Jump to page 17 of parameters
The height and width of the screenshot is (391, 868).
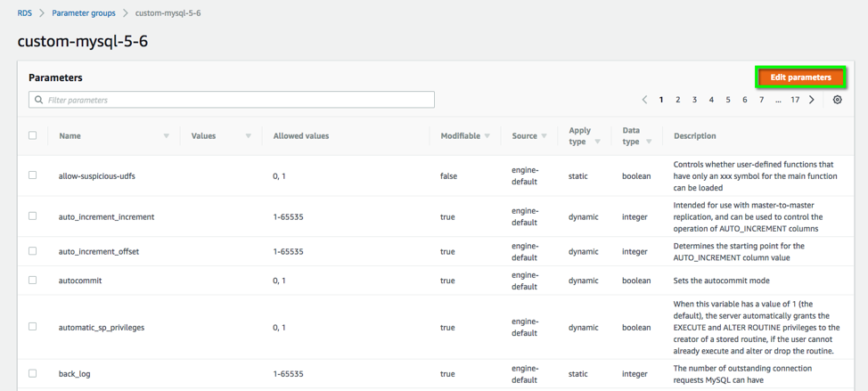point(795,100)
